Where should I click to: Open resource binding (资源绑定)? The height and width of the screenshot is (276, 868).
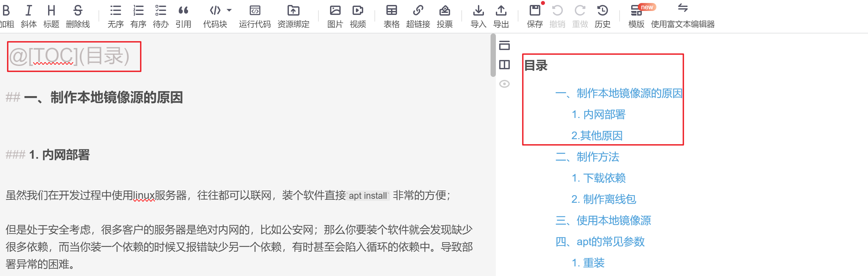coord(294,16)
